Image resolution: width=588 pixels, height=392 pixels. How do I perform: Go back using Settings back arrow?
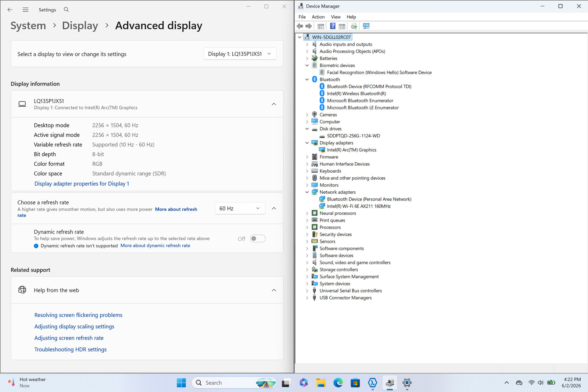pos(10,10)
